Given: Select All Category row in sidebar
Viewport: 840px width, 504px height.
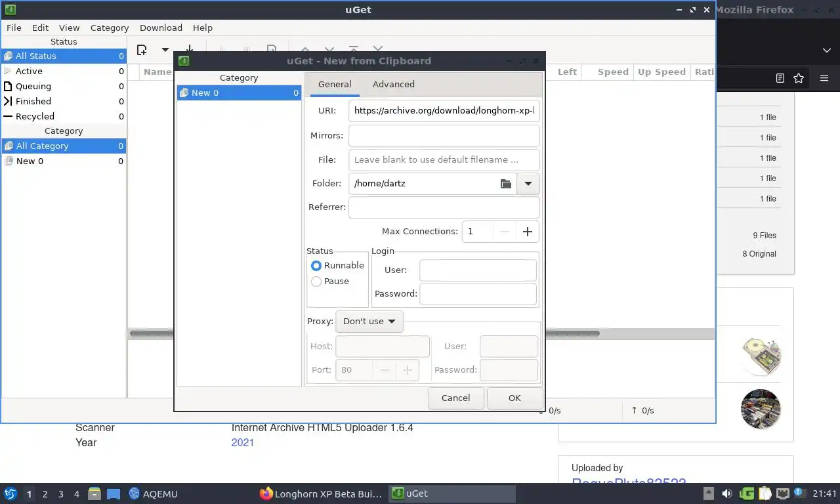Looking at the screenshot, I should tap(64, 146).
